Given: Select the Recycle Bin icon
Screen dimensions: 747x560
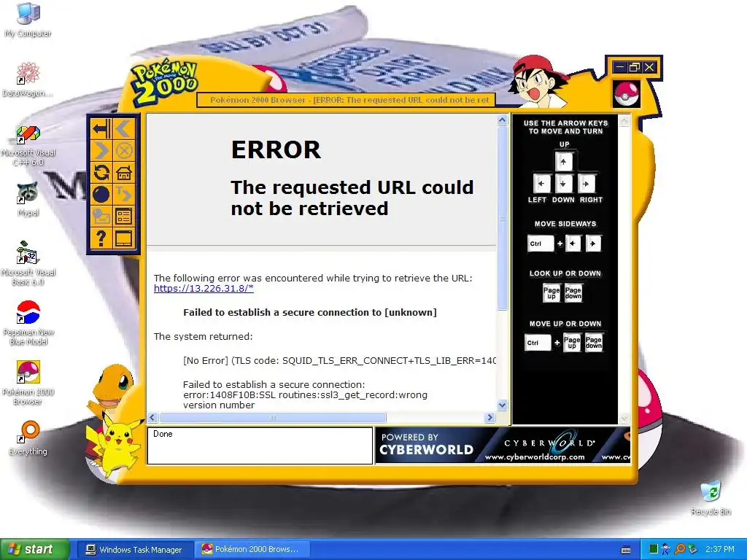Looking at the screenshot, I should (711, 497).
